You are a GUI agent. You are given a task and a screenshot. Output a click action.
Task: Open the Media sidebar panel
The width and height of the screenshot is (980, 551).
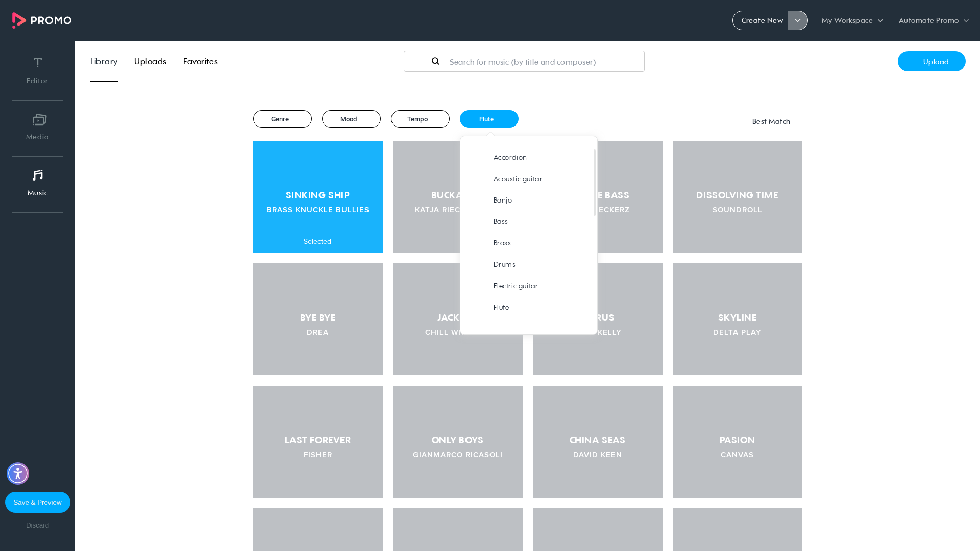tap(37, 128)
